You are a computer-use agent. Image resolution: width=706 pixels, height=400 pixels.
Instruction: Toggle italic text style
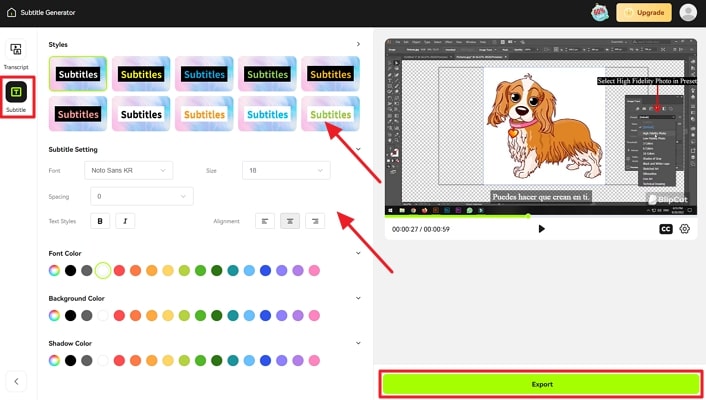(125, 221)
